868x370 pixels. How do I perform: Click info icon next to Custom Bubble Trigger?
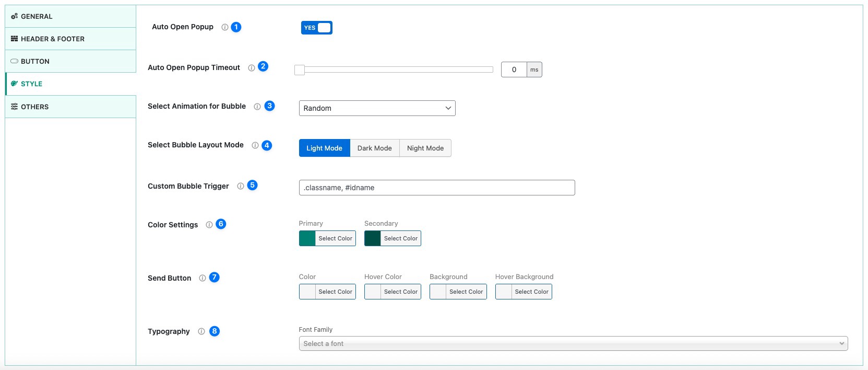(241, 186)
